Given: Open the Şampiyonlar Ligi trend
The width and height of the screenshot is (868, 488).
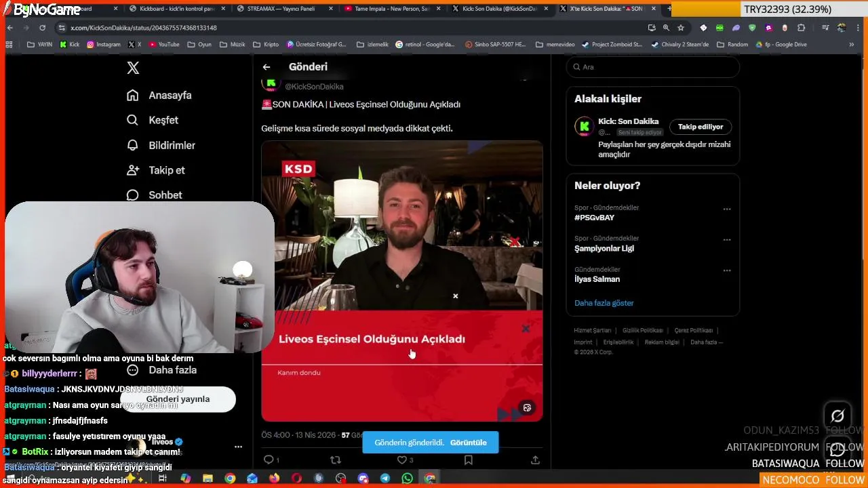Looking at the screenshot, I should click(604, 248).
